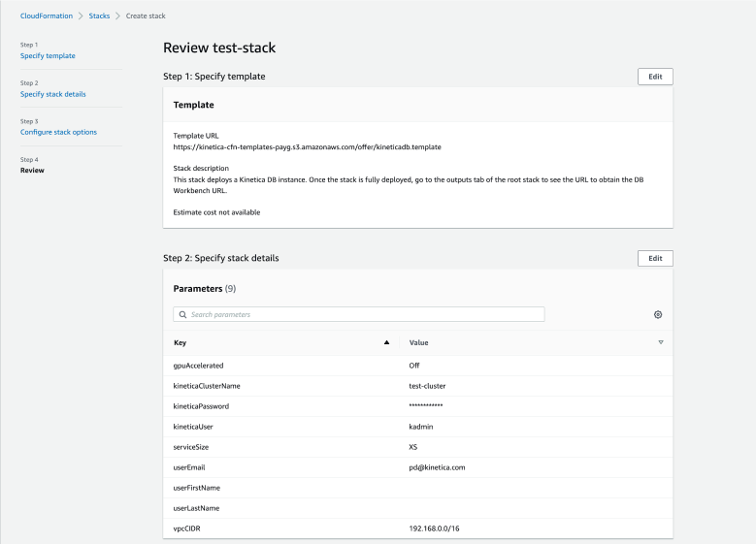756x544 pixels.
Task: Select kineticaClusterName key
Action: tap(207, 386)
